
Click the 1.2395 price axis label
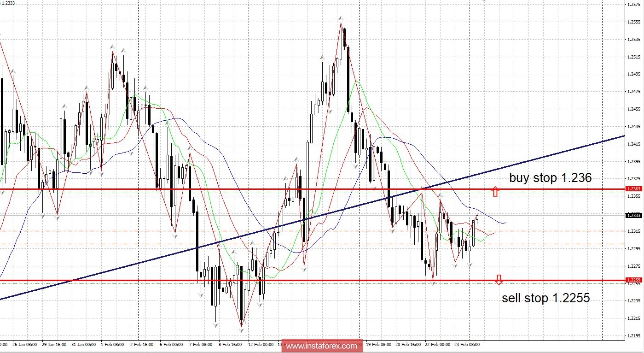coord(634,162)
